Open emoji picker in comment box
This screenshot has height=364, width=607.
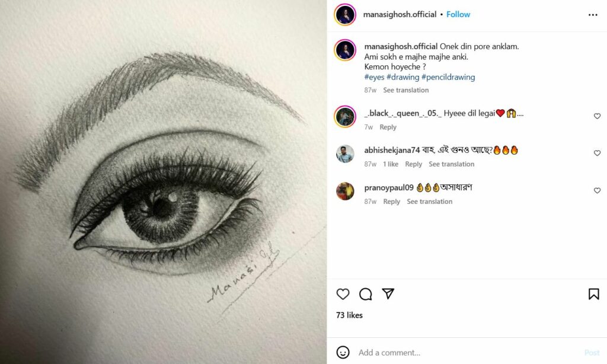coord(343,352)
